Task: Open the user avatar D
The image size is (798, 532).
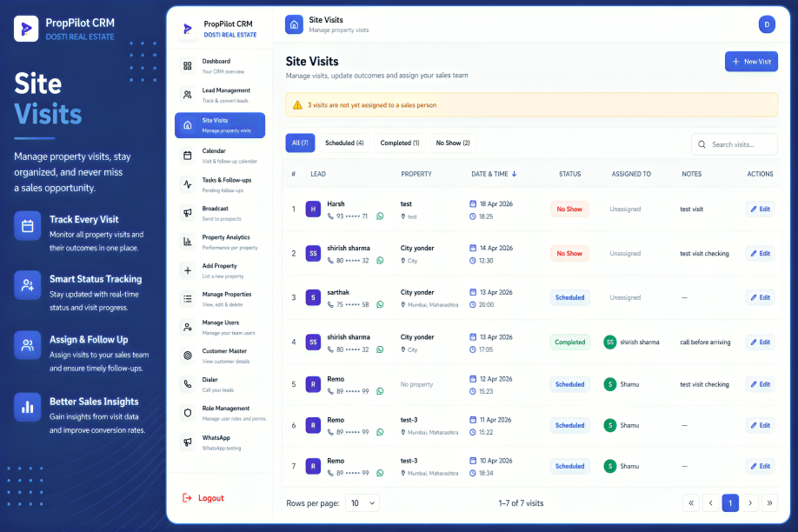Action: coord(767,24)
